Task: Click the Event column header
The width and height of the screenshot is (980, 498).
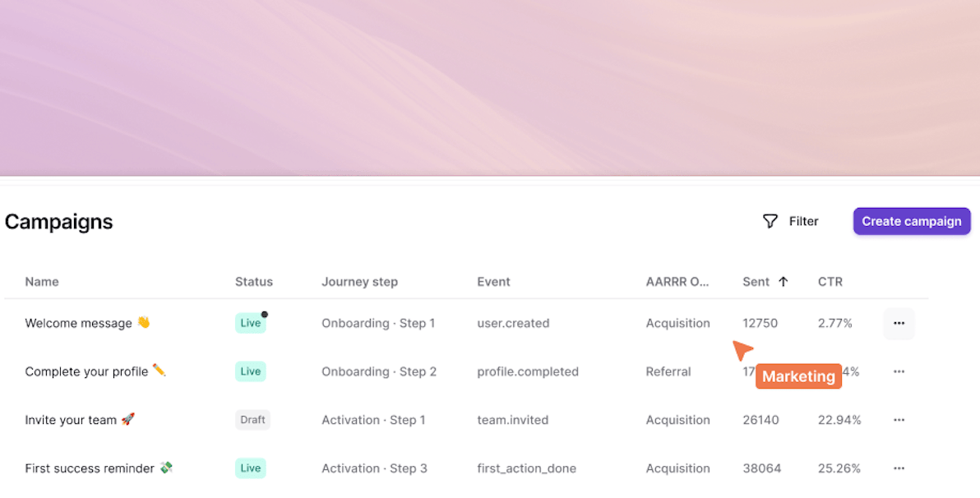Action: coord(493,282)
